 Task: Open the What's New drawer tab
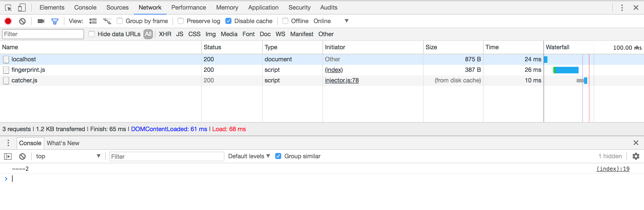coord(63,143)
